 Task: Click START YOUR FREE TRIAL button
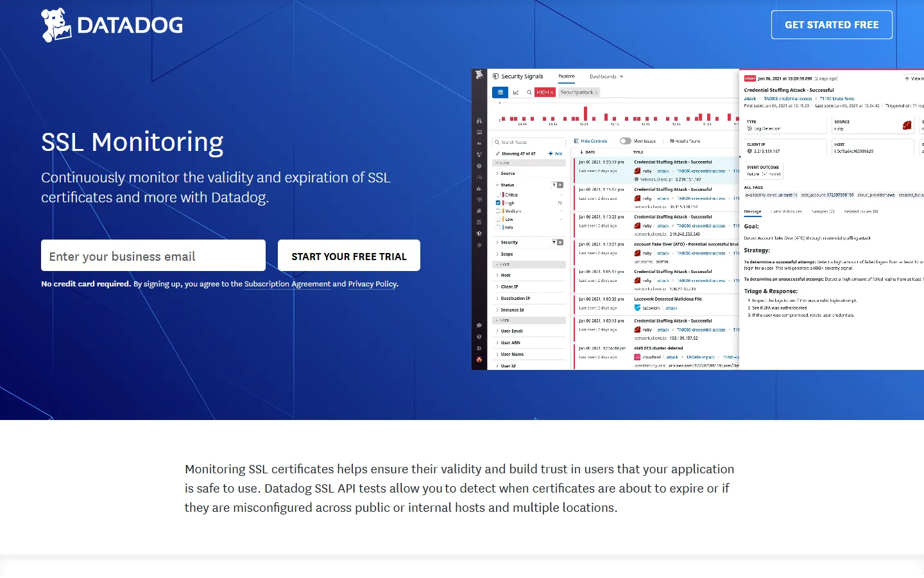click(x=349, y=256)
